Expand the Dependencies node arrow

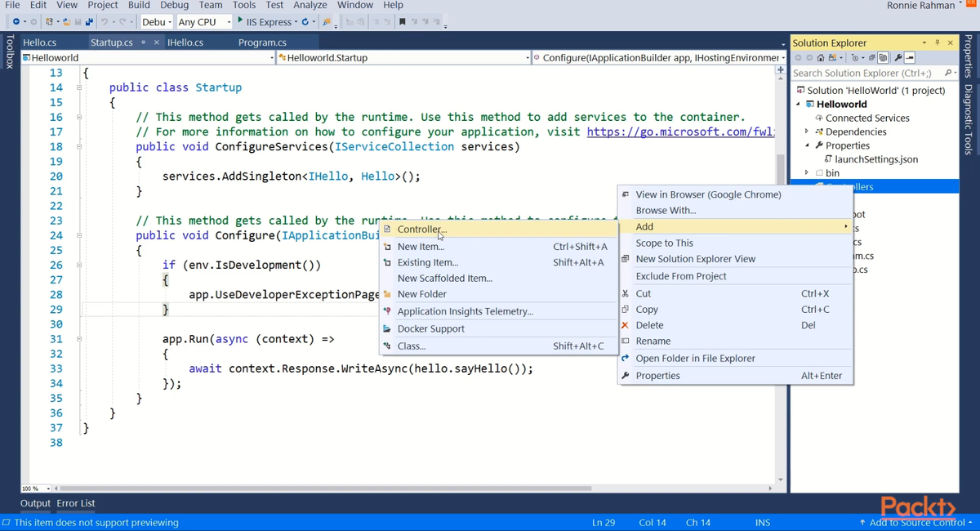tap(808, 132)
